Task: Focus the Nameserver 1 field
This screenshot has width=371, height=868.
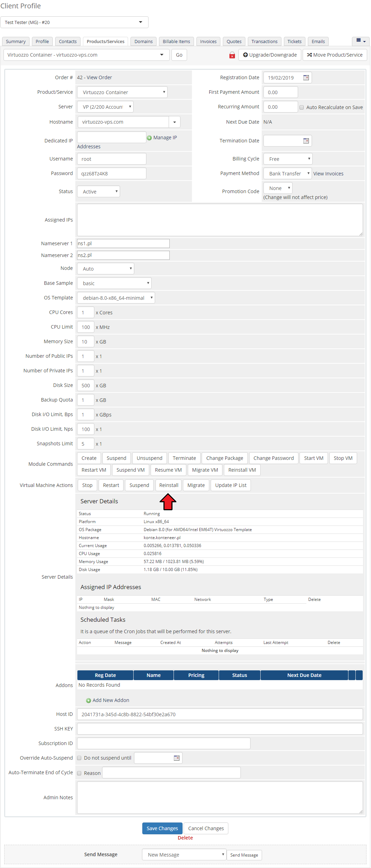Action: [x=123, y=243]
